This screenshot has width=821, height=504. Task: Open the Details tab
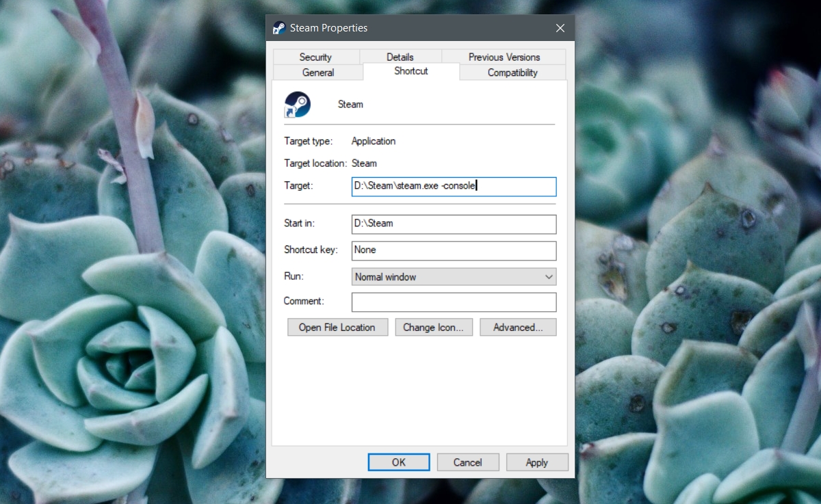pos(400,57)
